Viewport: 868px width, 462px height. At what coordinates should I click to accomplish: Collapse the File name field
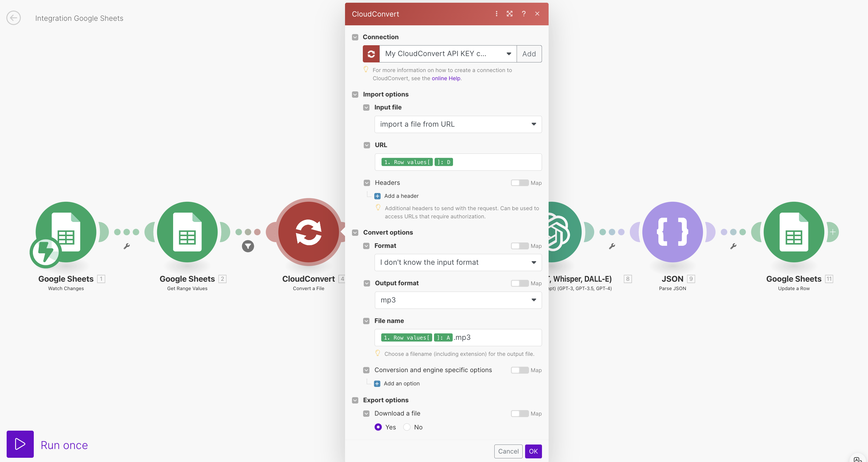point(366,321)
